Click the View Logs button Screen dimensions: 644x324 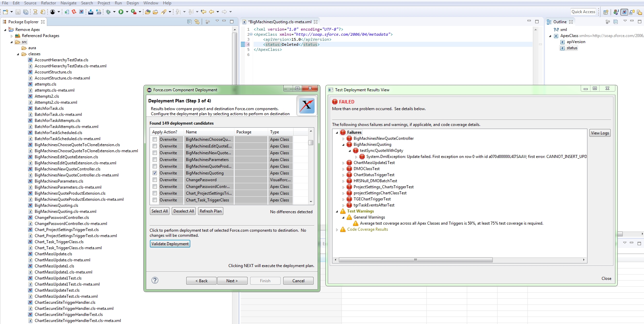[x=600, y=133]
